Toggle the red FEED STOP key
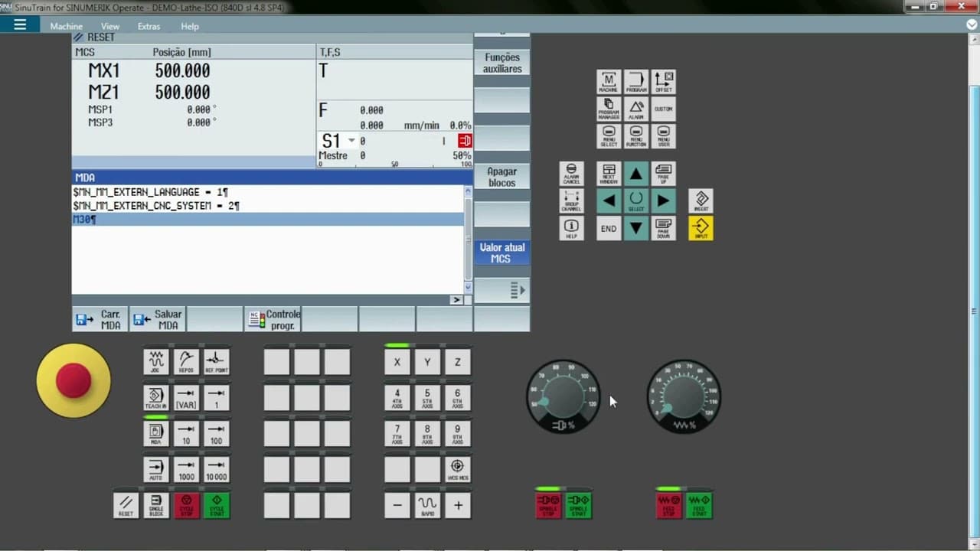 click(669, 506)
